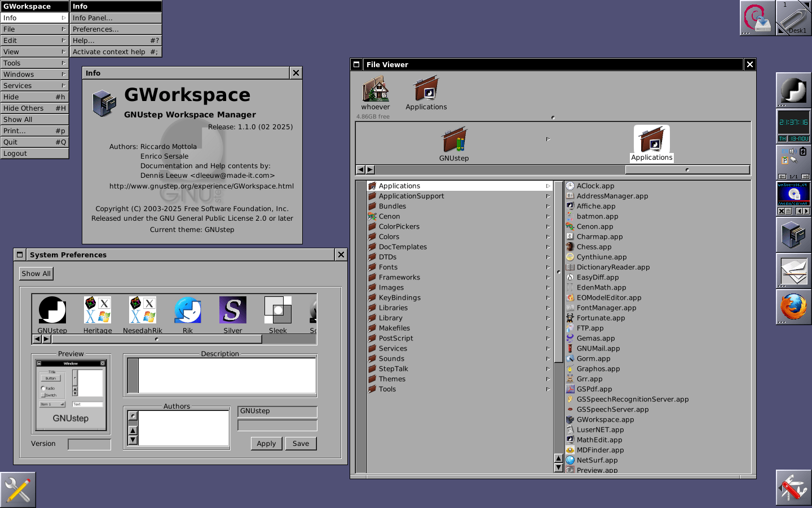Click the system tray dock app with speaker
Image resolution: width=812 pixels, height=508 pixels.
tap(793, 162)
